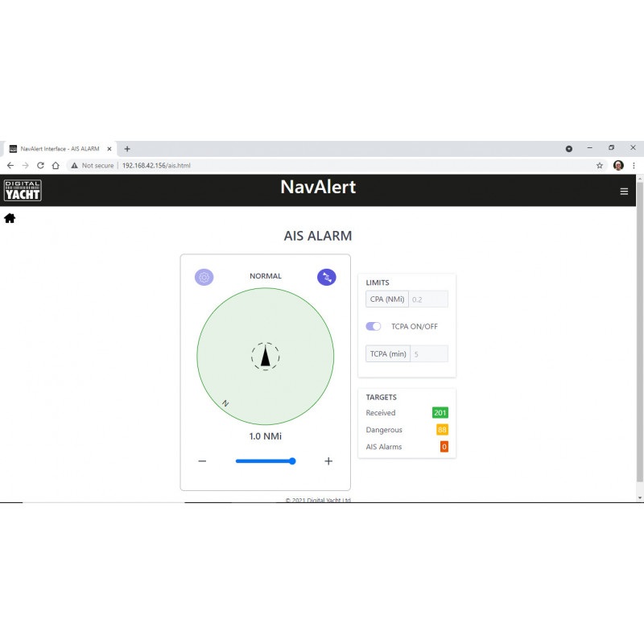
Task: Open a new browser tab
Action: [127, 149]
